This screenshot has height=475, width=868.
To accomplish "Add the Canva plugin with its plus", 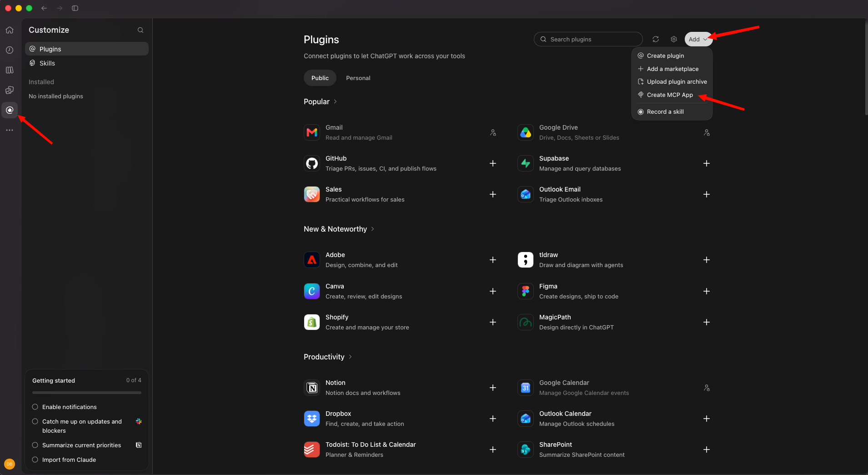I will point(493,291).
